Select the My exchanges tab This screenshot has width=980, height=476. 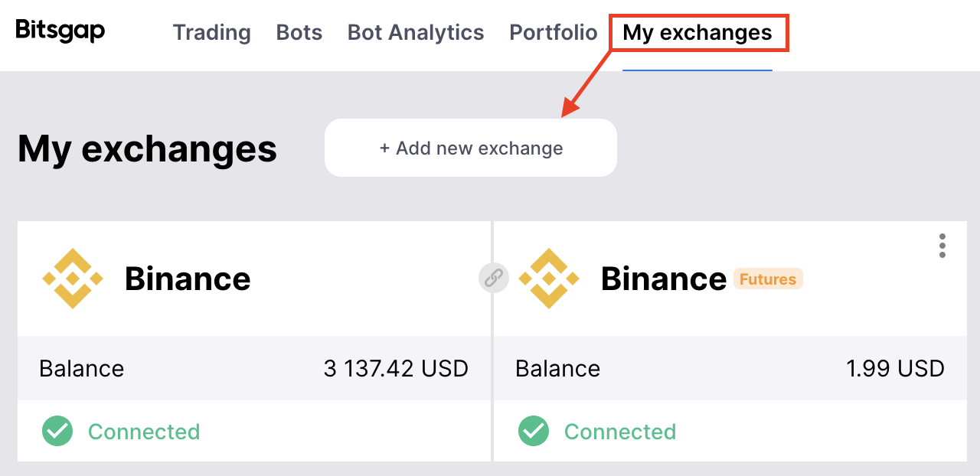click(x=697, y=33)
